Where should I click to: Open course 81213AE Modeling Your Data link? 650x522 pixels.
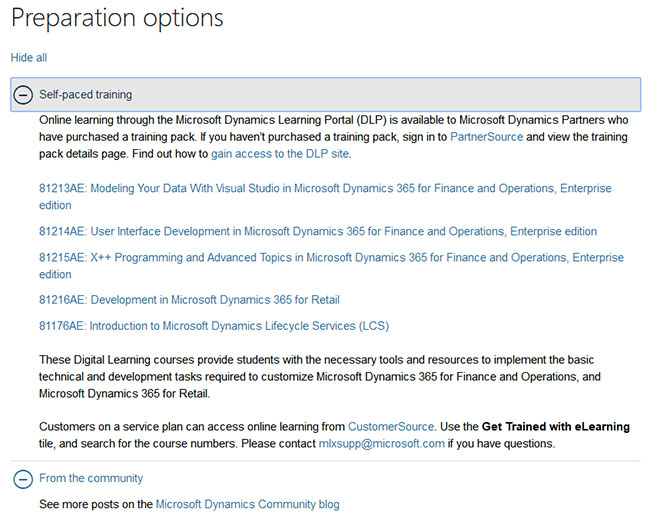[325, 197]
